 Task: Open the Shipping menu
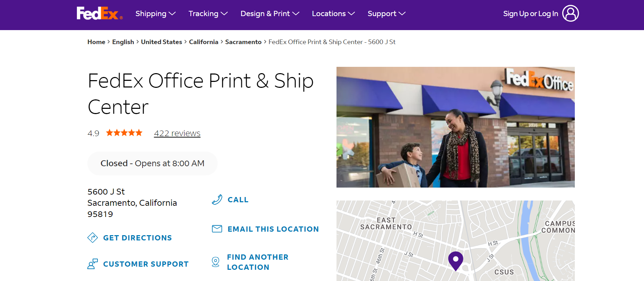(x=155, y=14)
